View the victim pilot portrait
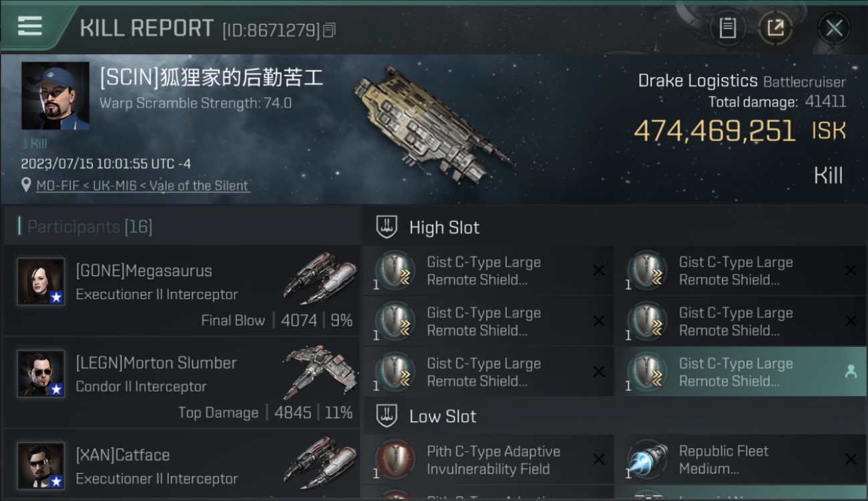This screenshot has height=501, width=868. tap(55, 96)
